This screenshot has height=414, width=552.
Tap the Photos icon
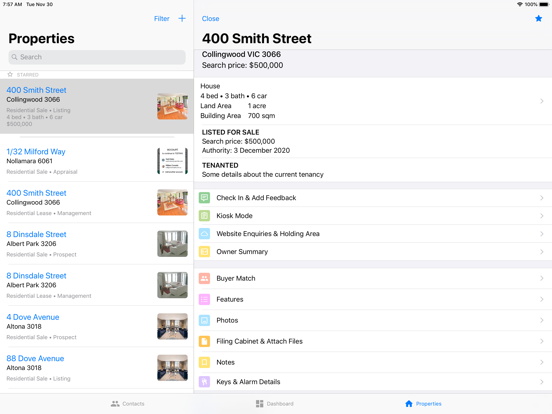[204, 320]
